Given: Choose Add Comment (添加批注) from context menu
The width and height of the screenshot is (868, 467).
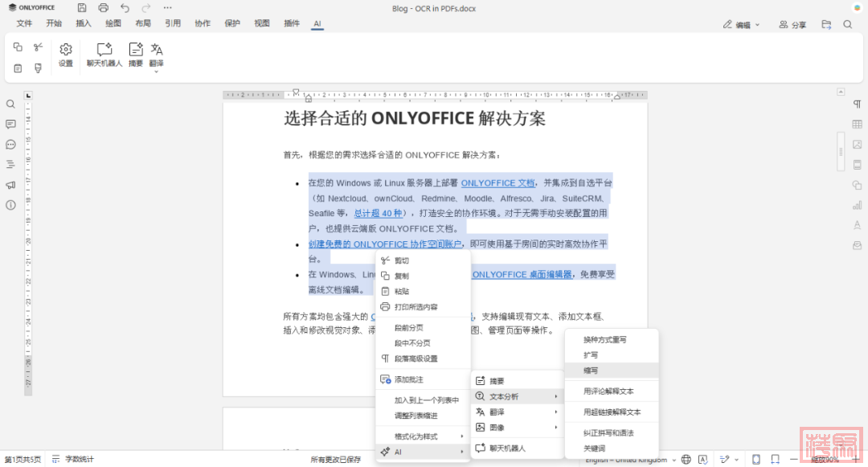Looking at the screenshot, I should pos(408,379).
